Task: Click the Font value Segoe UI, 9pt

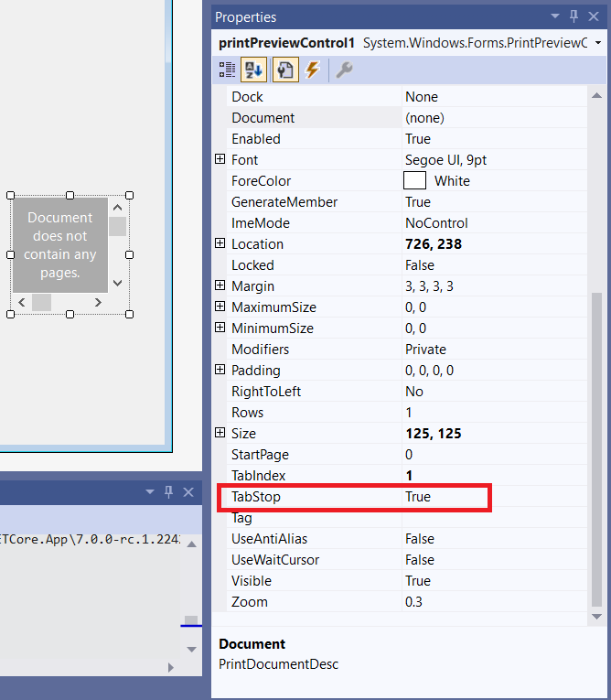Action: pos(445,160)
